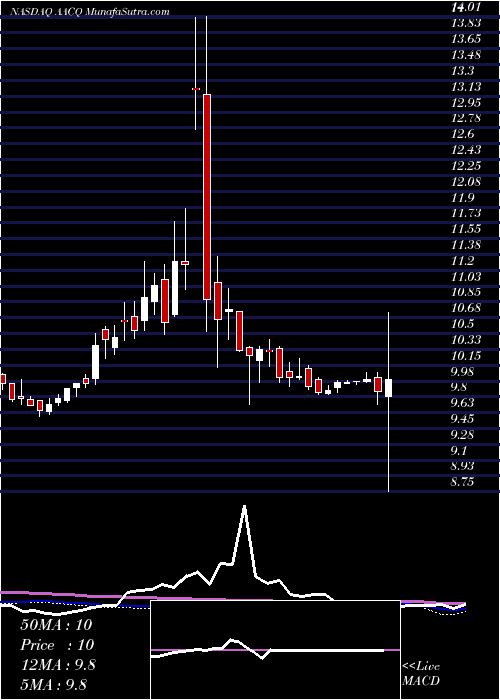Click the Price : 10 indicator text
The height and width of the screenshot is (700, 500).
[x=57, y=645]
